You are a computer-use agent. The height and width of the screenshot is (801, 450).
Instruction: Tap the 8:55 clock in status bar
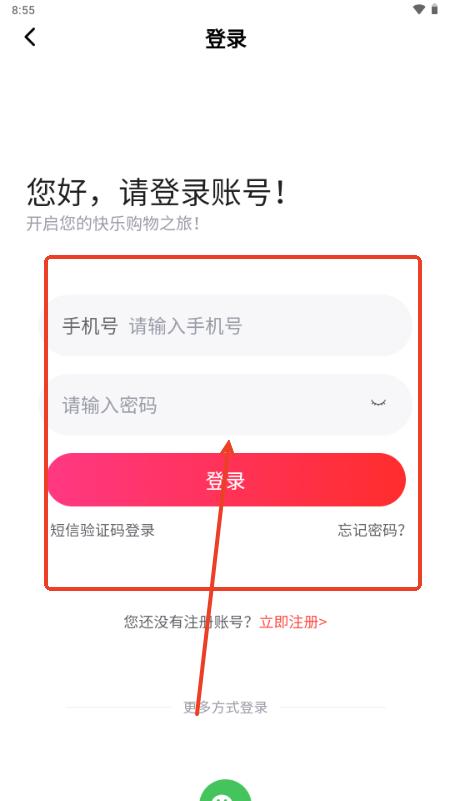pyautogui.click(x=23, y=10)
